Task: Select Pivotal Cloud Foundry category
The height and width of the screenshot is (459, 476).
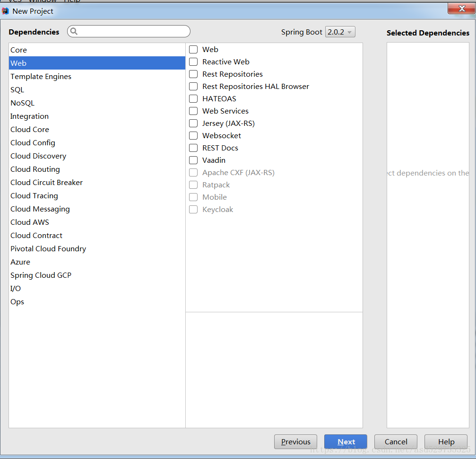Action: 97,248
